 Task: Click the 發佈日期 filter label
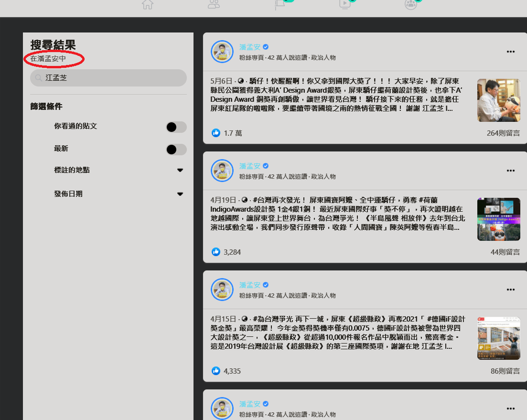(68, 194)
